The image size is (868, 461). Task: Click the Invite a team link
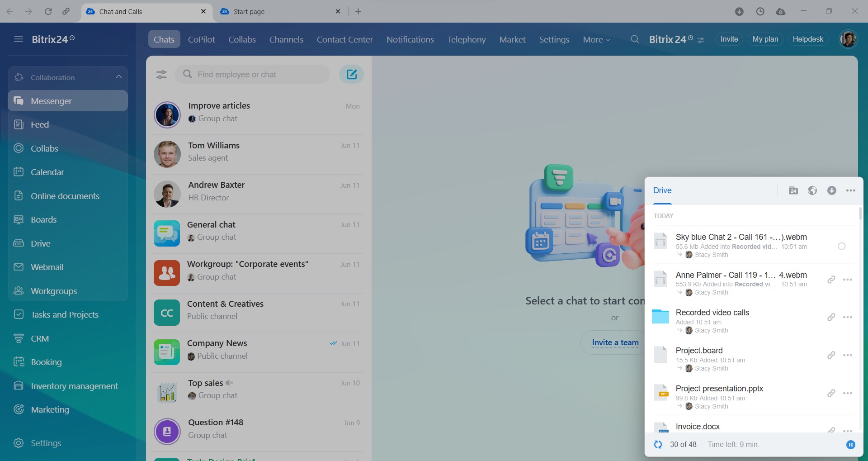(x=615, y=342)
